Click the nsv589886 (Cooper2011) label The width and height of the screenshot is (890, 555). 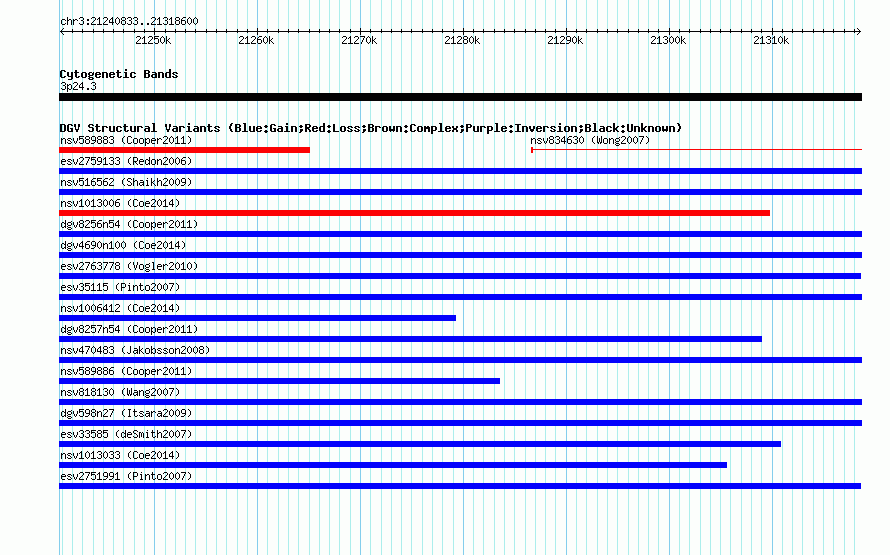pos(126,371)
